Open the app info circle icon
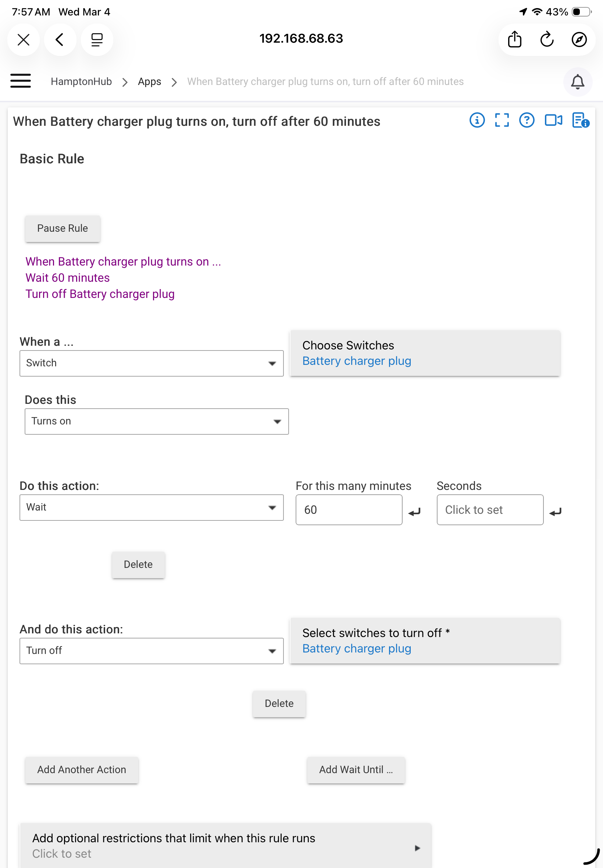Image resolution: width=603 pixels, height=868 pixels. 477,121
